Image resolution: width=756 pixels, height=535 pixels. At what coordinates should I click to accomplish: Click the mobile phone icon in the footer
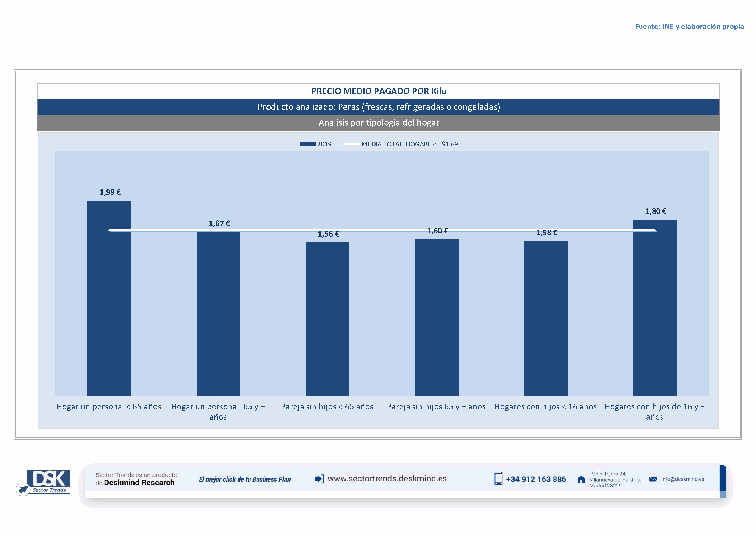[x=498, y=479]
